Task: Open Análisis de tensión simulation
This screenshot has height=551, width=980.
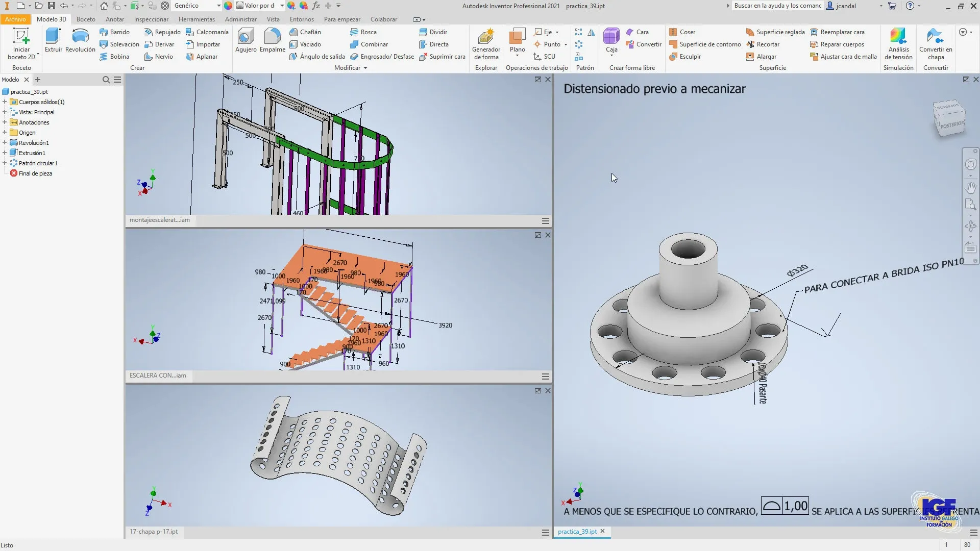Action: coord(898,44)
